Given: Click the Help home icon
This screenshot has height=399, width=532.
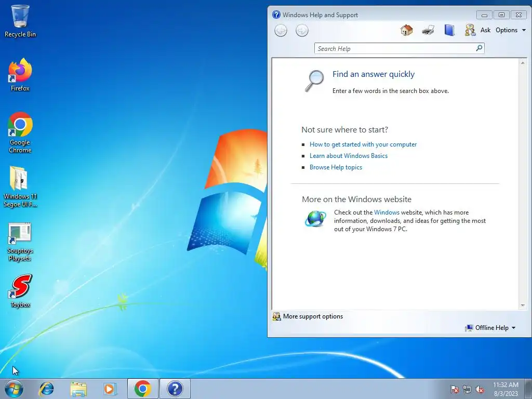Looking at the screenshot, I should (406, 30).
